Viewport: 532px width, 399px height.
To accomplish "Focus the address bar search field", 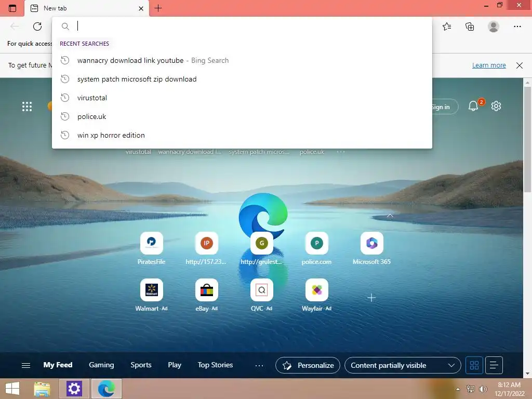I will tap(242, 26).
